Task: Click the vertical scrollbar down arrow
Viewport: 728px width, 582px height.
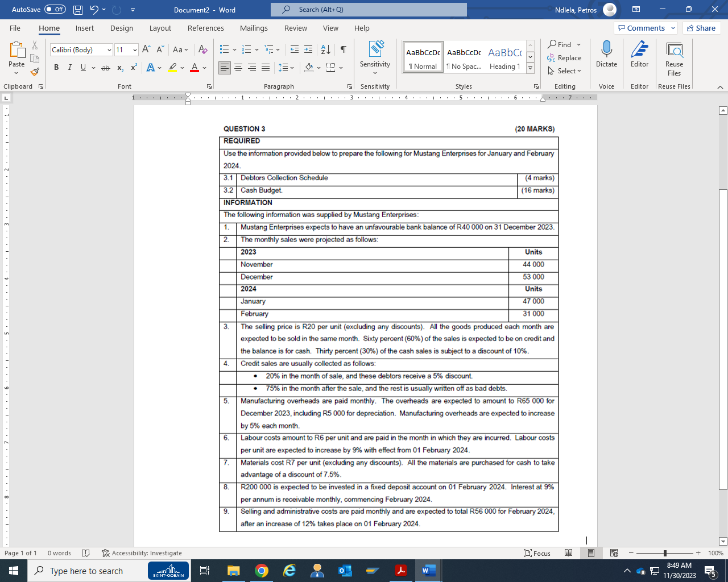Action: click(x=723, y=542)
